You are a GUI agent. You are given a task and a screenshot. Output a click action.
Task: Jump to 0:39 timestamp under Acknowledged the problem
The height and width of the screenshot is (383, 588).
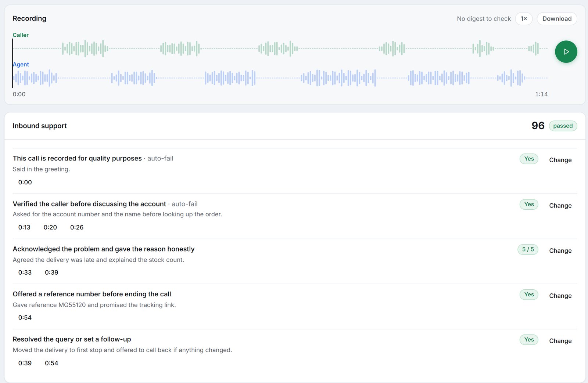pos(51,272)
